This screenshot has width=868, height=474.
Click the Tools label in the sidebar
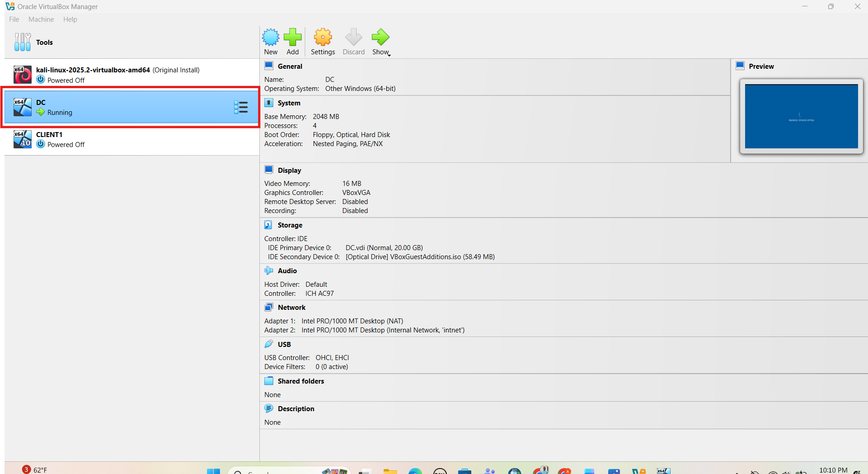(x=44, y=43)
